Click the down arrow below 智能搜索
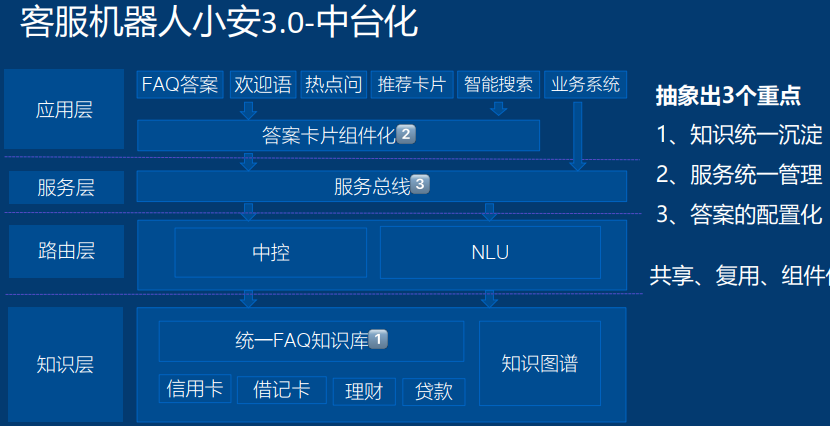Image resolution: width=830 pixels, height=426 pixels. [498, 108]
